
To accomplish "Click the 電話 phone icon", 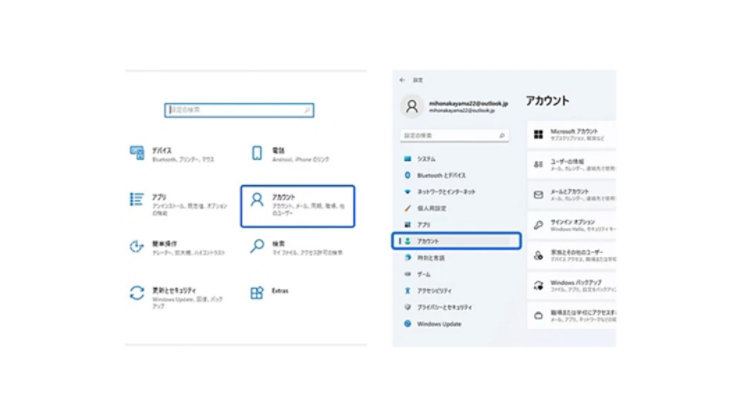I will [x=257, y=153].
